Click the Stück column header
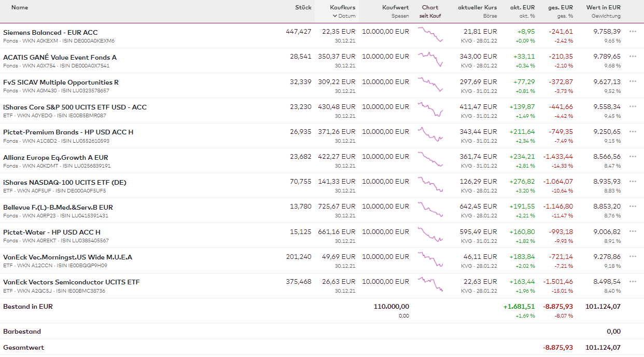This screenshot has height=357, width=644. pos(303,8)
